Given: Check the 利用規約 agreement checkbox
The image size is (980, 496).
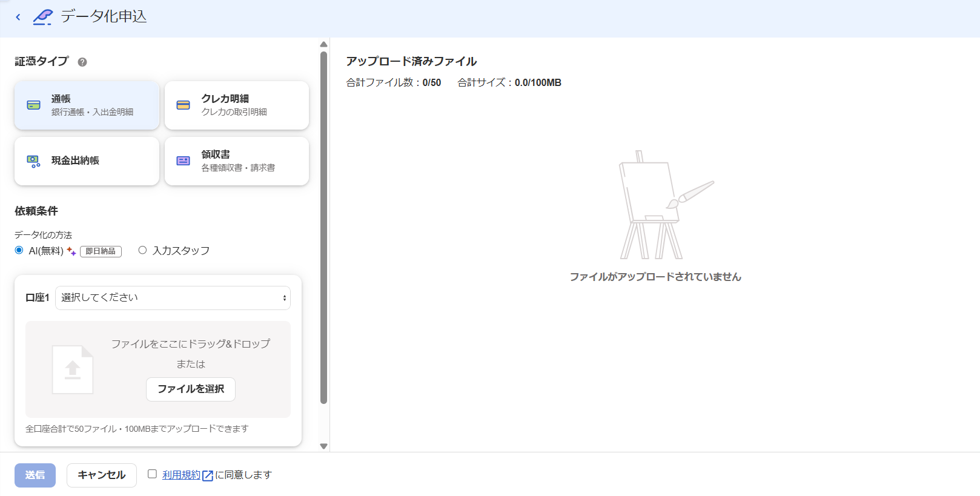Looking at the screenshot, I should pyautogui.click(x=153, y=474).
